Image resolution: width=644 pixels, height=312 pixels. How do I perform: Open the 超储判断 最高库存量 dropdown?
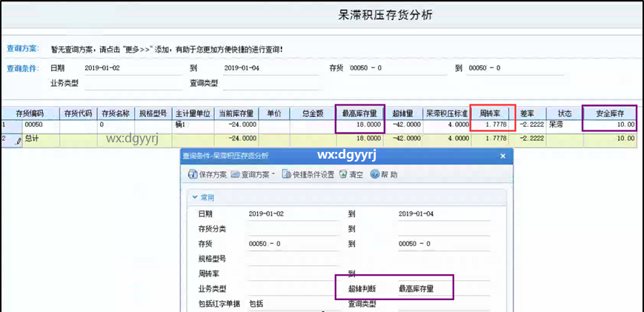[444, 289]
